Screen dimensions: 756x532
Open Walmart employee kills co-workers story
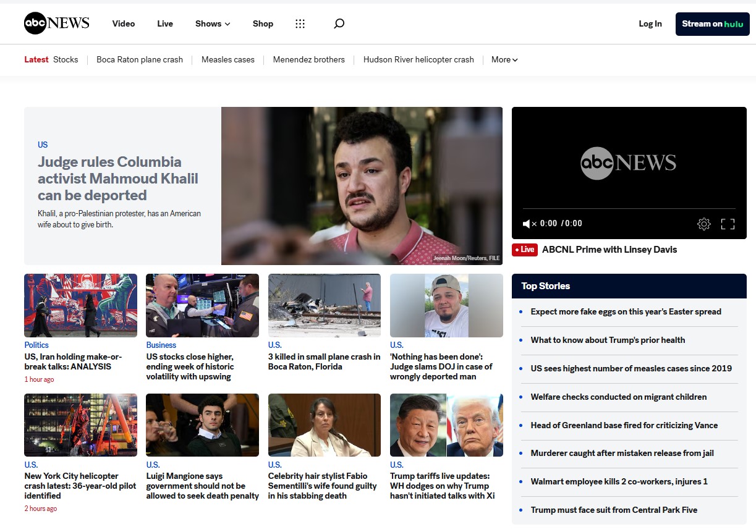coord(619,481)
